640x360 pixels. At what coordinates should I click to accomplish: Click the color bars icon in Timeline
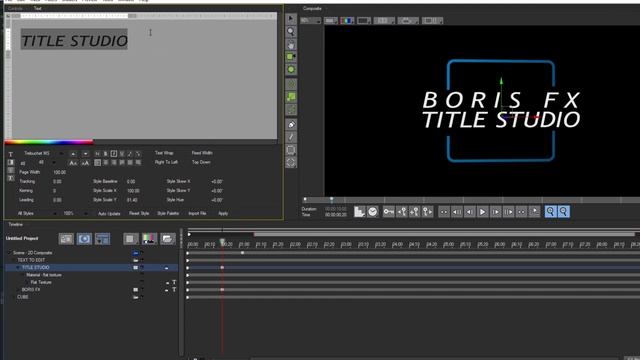[x=149, y=239]
